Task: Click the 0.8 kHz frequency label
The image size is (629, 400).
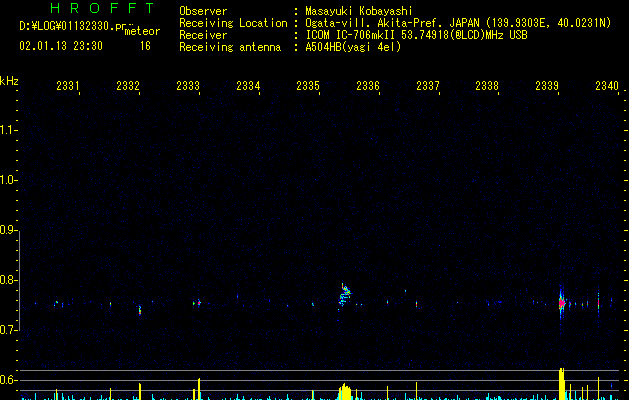Action: click(8, 280)
